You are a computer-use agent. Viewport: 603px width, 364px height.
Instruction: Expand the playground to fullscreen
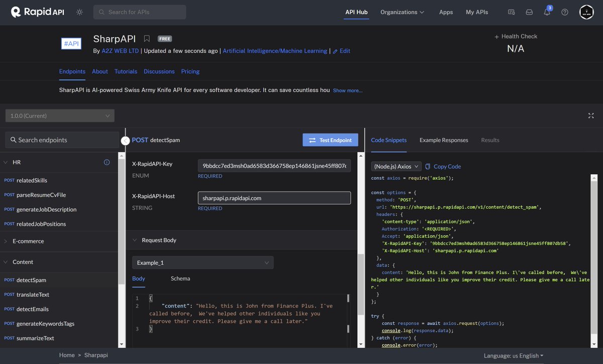point(591,115)
